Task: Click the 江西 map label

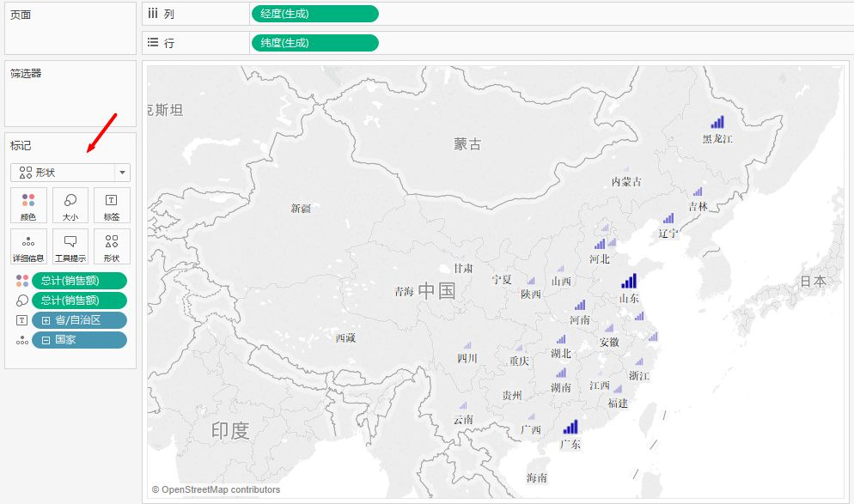Action: (599, 386)
